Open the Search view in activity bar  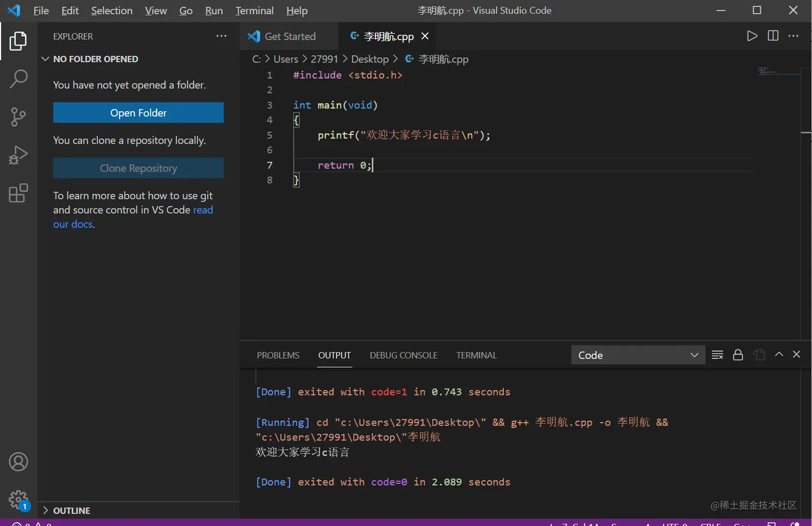point(18,78)
